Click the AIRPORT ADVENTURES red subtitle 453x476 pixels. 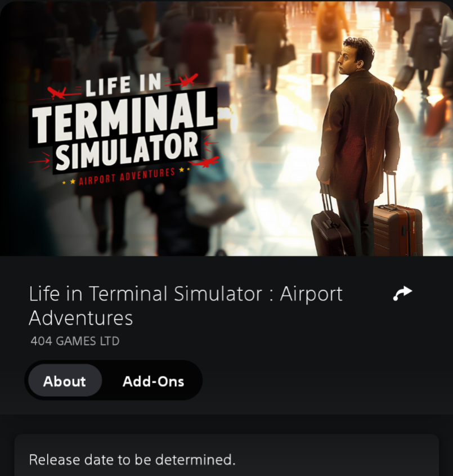coord(127,176)
